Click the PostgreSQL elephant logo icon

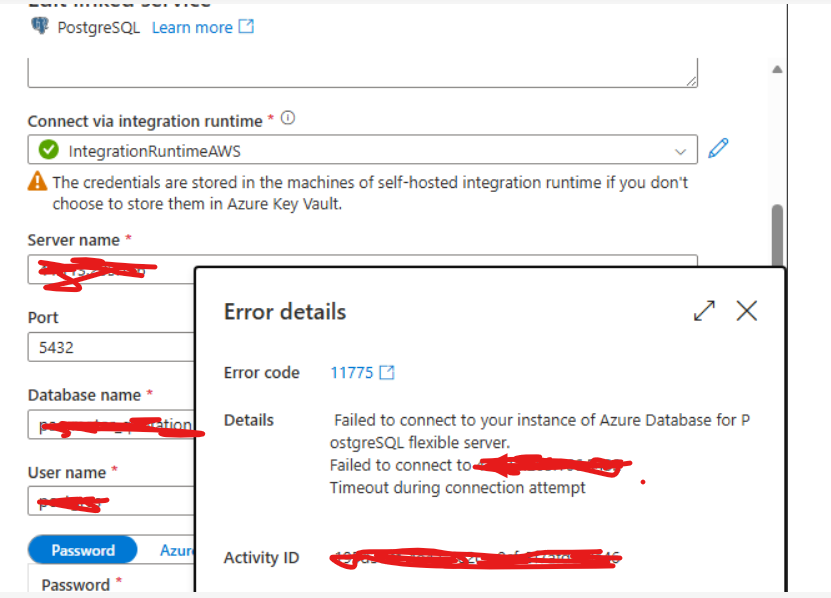pos(40,25)
